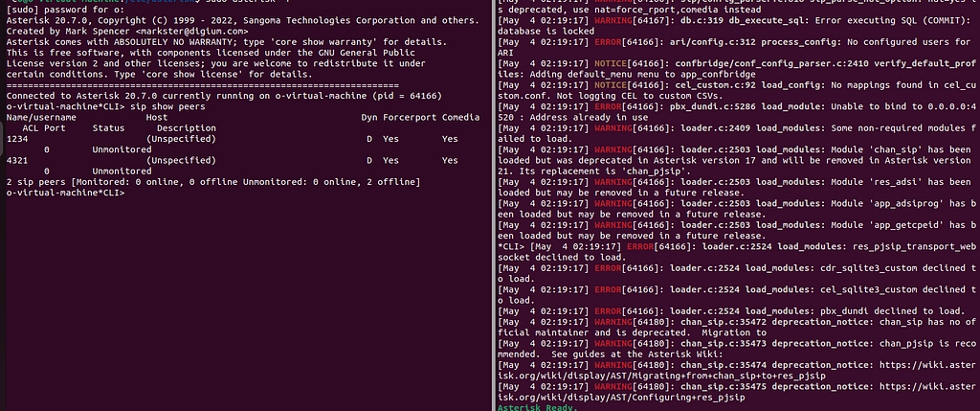
Task: Click the Module 'app_adsiprog' warning line
Action: point(738,208)
